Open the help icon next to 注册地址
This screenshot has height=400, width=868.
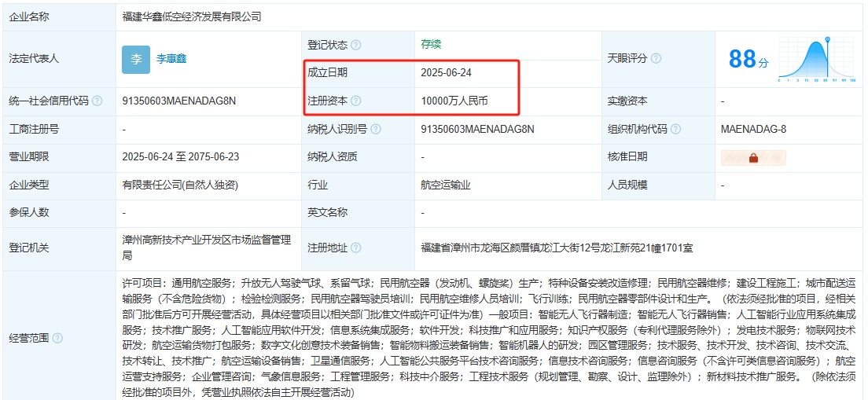[x=356, y=248]
